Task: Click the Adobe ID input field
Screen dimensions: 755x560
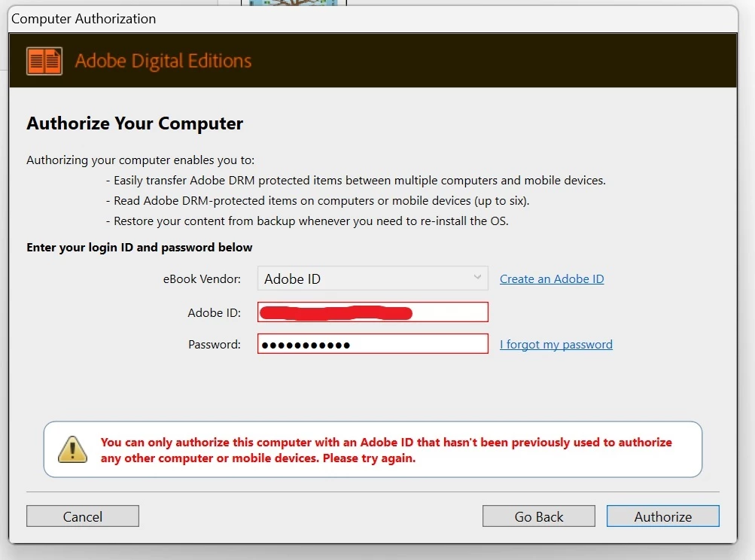Action: (x=373, y=312)
